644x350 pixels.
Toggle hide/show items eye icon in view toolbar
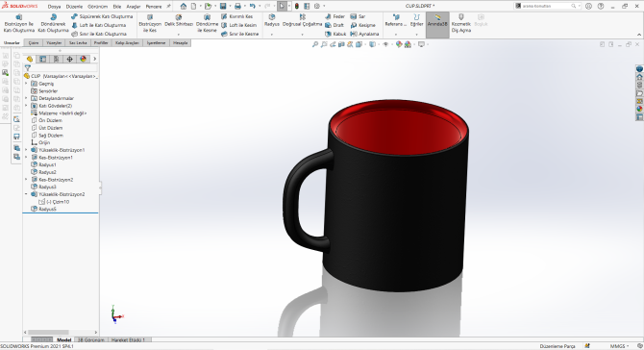click(x=385, y=44)
